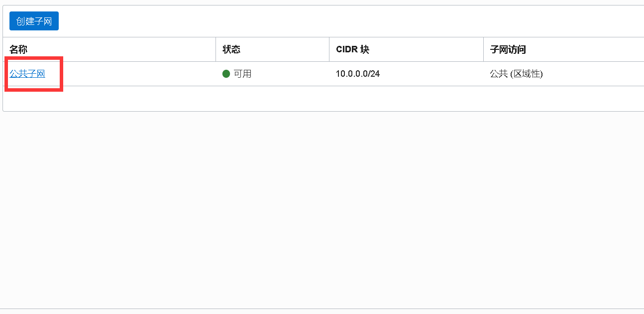Click the blue 创建子网 label text

point(34,21)
